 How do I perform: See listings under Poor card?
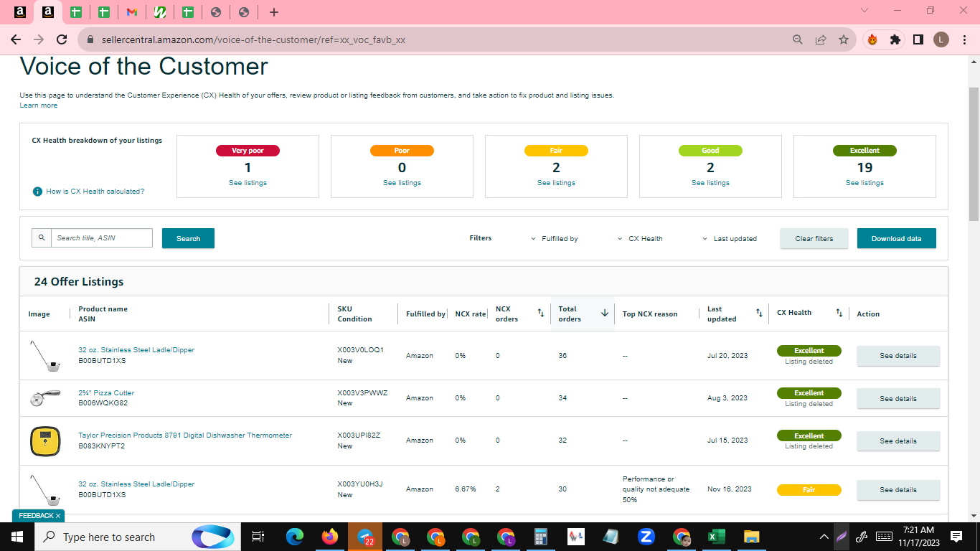coord(402,183)
